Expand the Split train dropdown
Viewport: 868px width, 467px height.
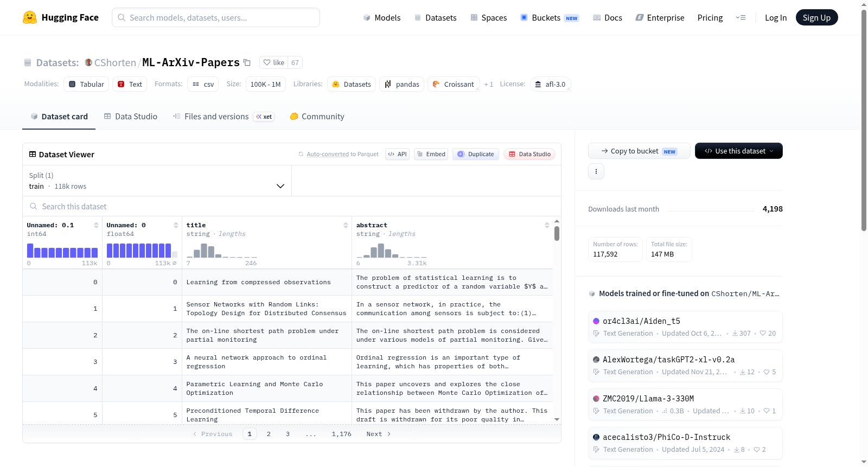[157, 181]
